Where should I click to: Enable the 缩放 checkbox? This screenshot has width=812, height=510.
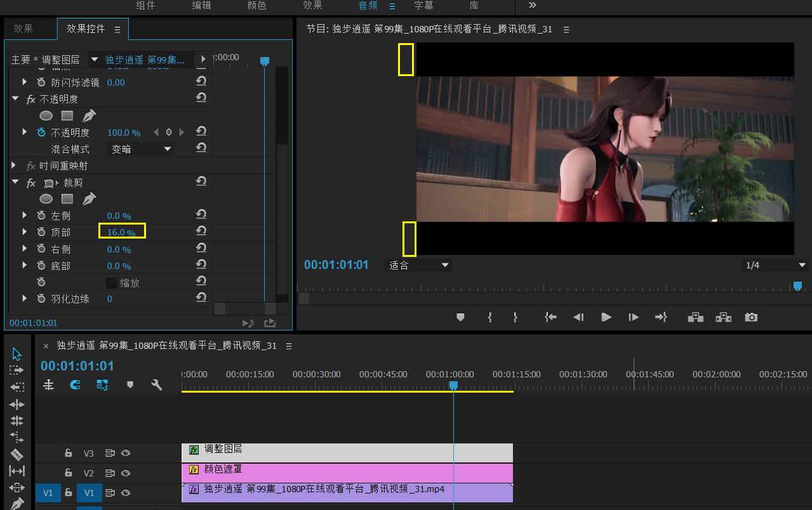[111, 283]
